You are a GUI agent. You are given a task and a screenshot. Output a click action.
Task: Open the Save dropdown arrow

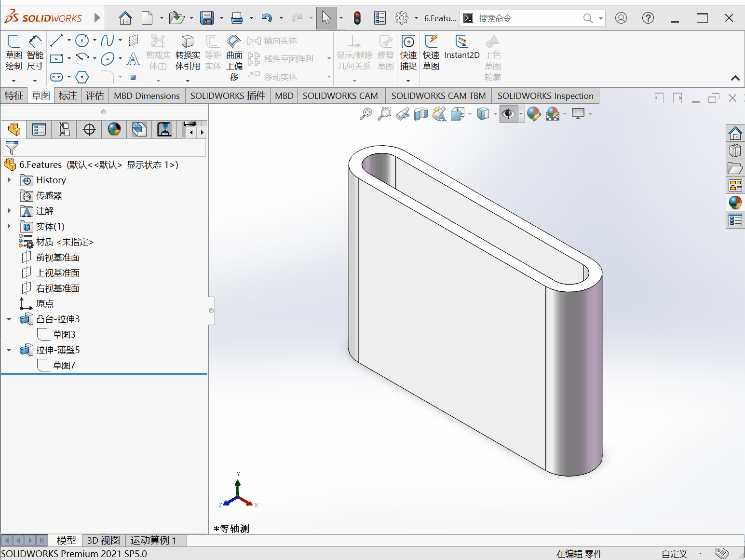click(221, 18)
